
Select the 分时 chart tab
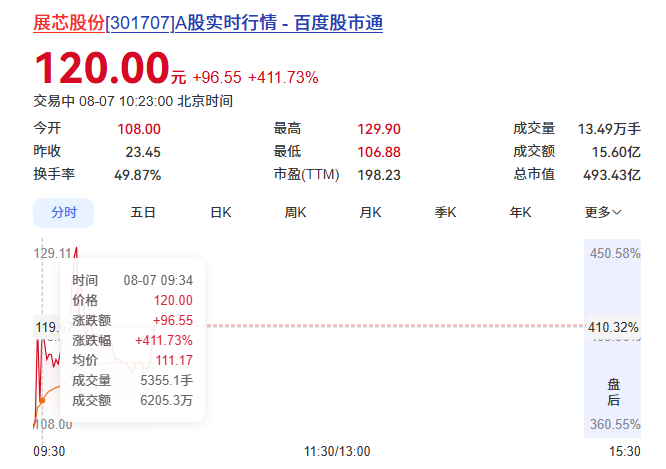click(64, 212)
